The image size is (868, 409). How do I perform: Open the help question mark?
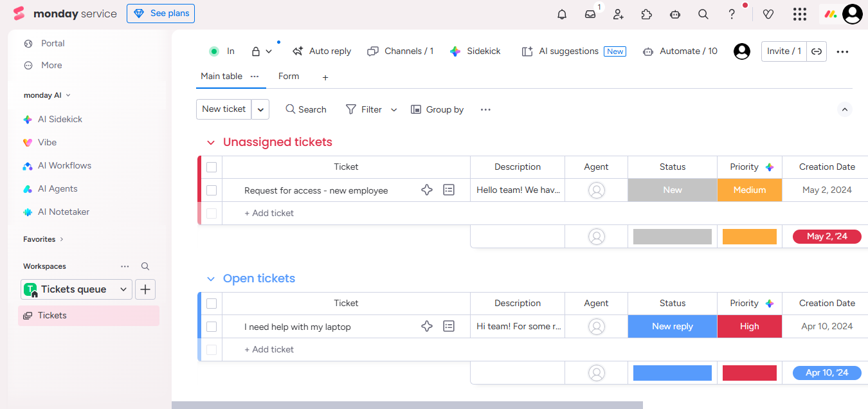pos(732,14)
